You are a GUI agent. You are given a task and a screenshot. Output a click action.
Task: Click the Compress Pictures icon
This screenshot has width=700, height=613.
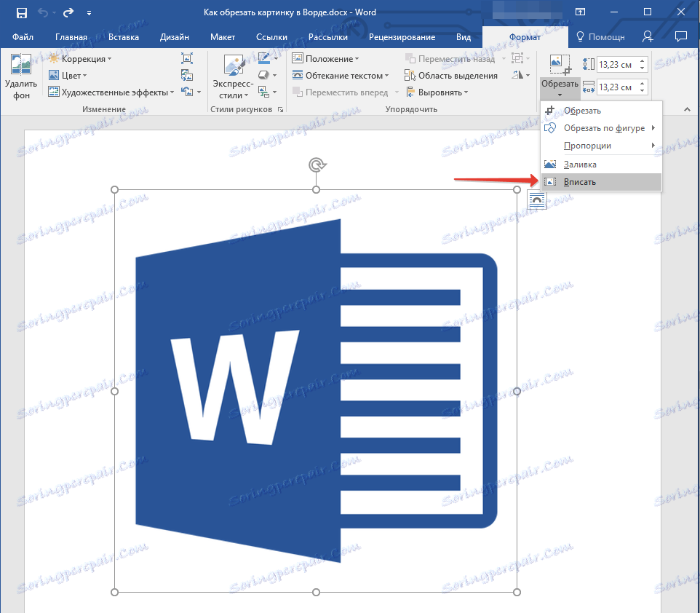pos(187,58)
